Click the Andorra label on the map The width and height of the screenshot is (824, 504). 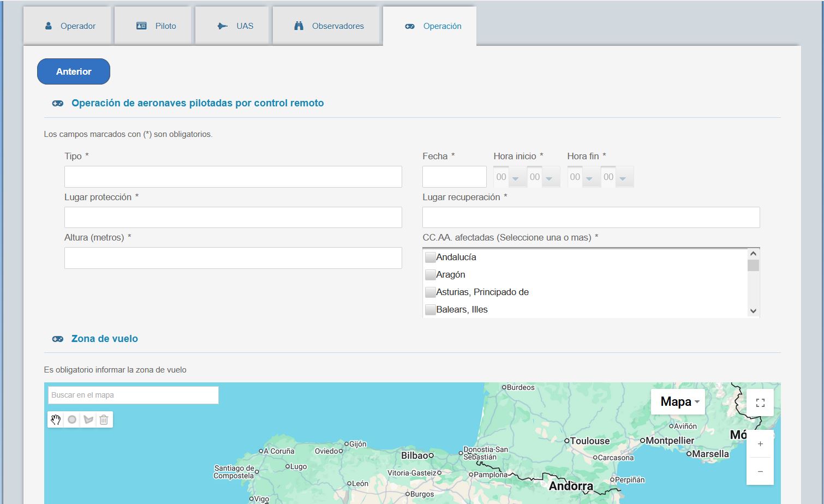(571, 486)
